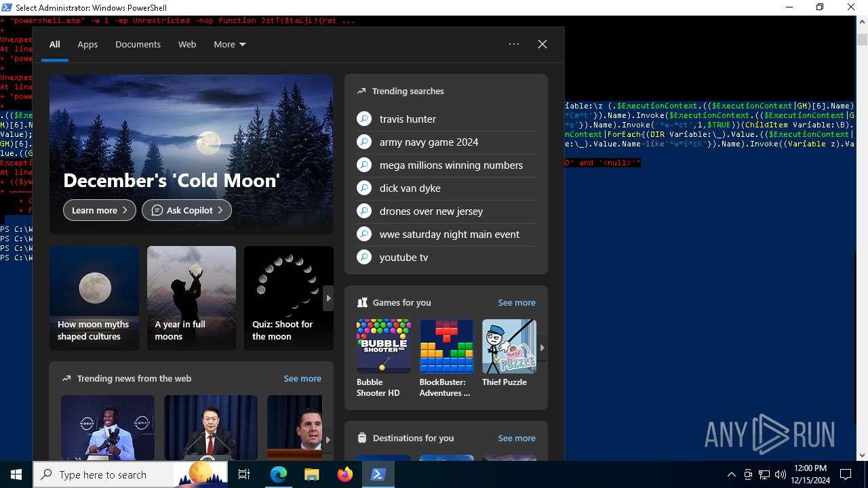Open the middle news thumbnail with podium
Image resolution: width=868 pixels, height=488 pixels.
pos(211,428)
